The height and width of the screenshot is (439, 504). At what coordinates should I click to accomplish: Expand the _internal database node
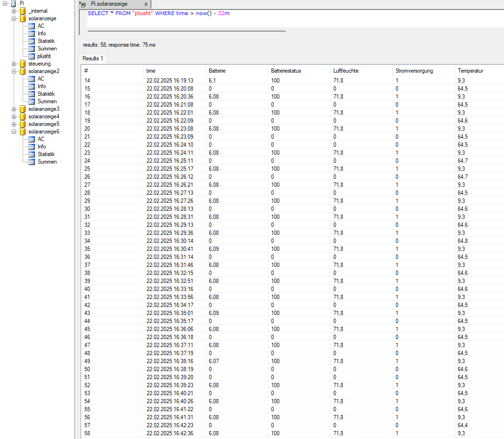click(14, 11)
